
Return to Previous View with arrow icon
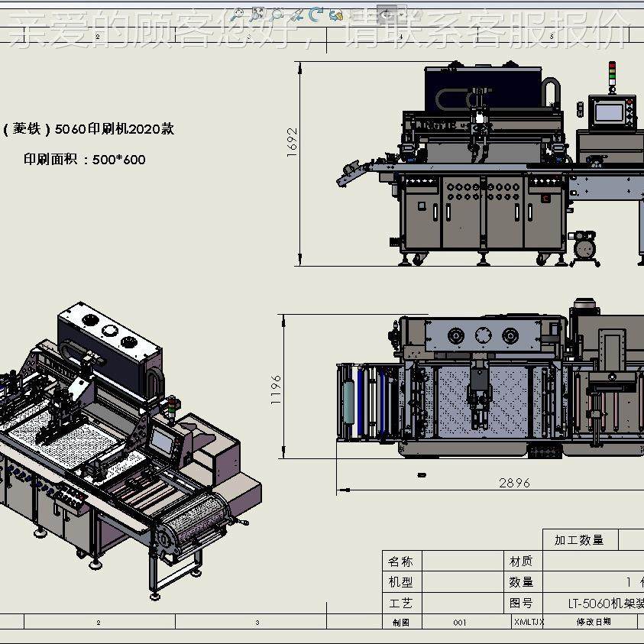point(296,15)
